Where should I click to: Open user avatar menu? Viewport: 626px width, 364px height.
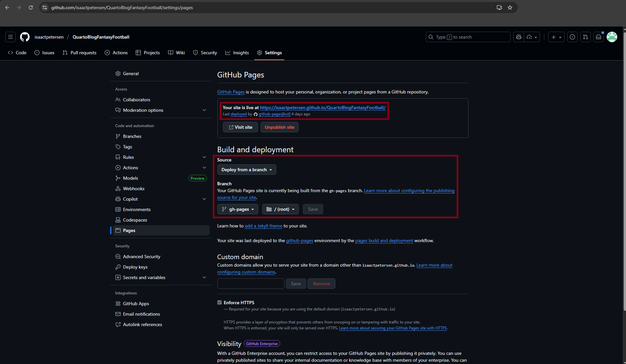612,37
